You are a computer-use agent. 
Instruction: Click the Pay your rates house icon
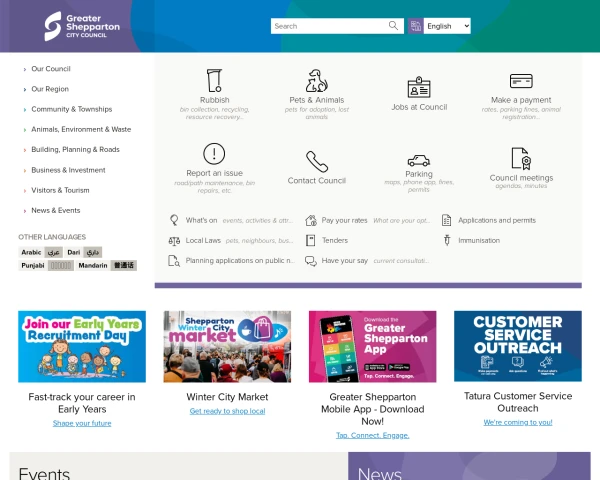point(311,220)
